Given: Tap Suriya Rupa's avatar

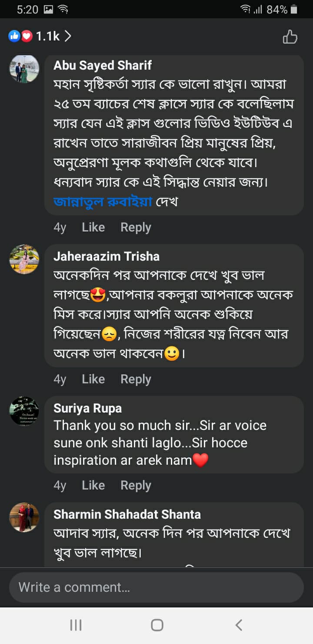Looking at the screenshot, I should (24, 411).
